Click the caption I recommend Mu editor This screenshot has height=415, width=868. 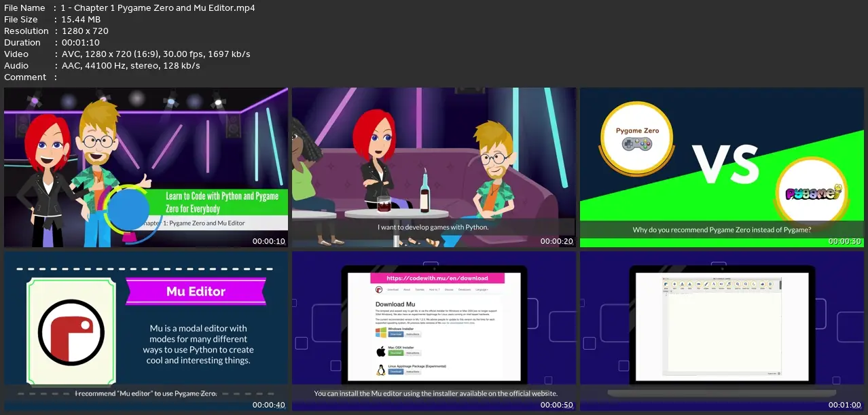145,393
